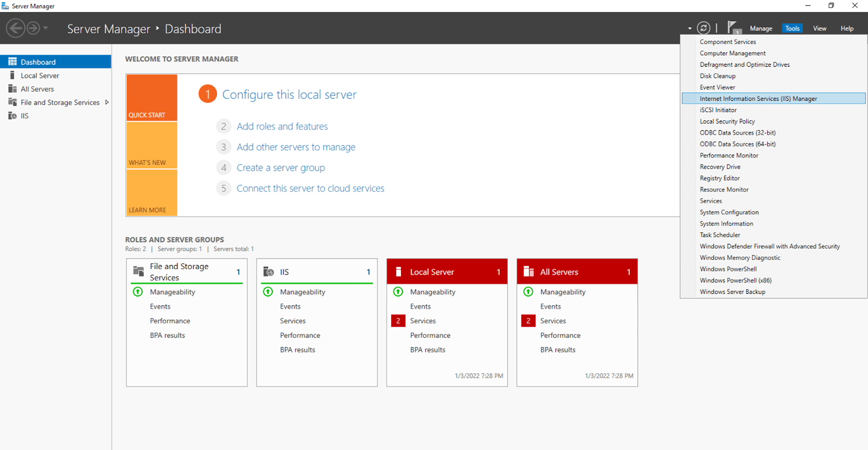868x450 pixels.
Task: Select ODBC Data Sources (64-bit)
Action: (x=774, y=144)
